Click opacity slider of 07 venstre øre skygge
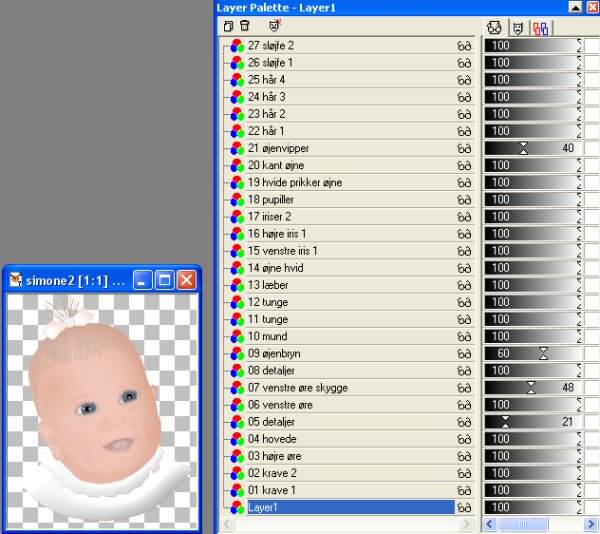Viewport: 600px width, 534px height. [531, 388]
